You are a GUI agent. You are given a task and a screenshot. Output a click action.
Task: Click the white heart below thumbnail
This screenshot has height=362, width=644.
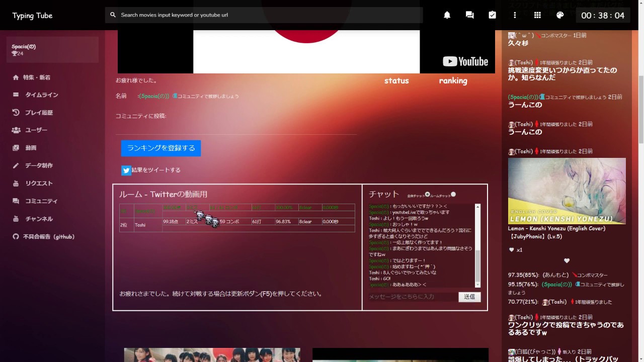coord(567,260)
